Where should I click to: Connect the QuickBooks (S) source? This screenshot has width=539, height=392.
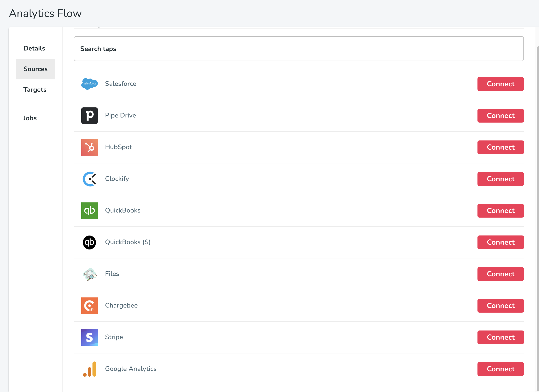500,242
